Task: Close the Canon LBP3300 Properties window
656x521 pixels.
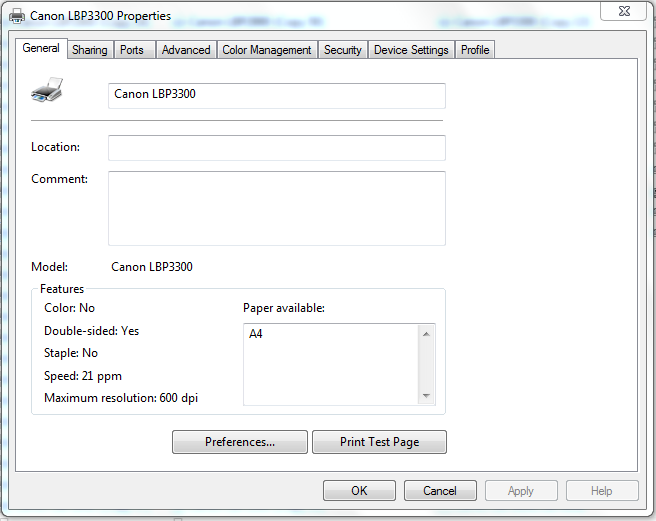Action: (x=624, y=11)
